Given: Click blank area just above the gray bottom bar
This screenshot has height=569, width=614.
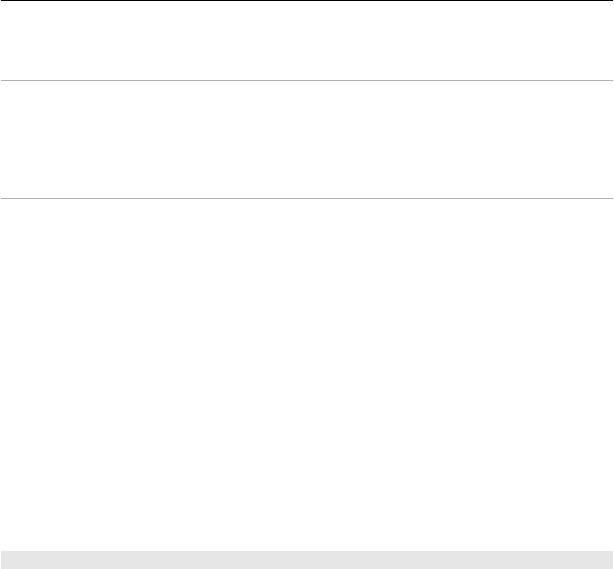Looking at the screenshot, I should point(307,535).
